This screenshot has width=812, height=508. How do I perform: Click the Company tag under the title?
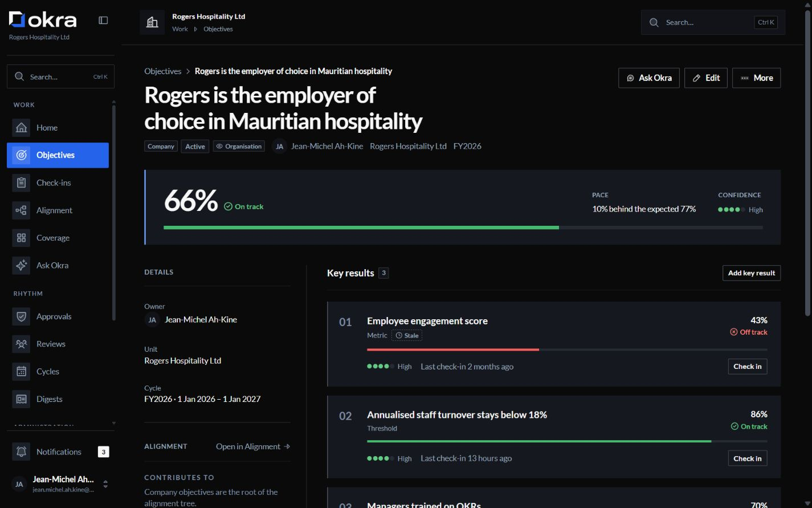161,147
